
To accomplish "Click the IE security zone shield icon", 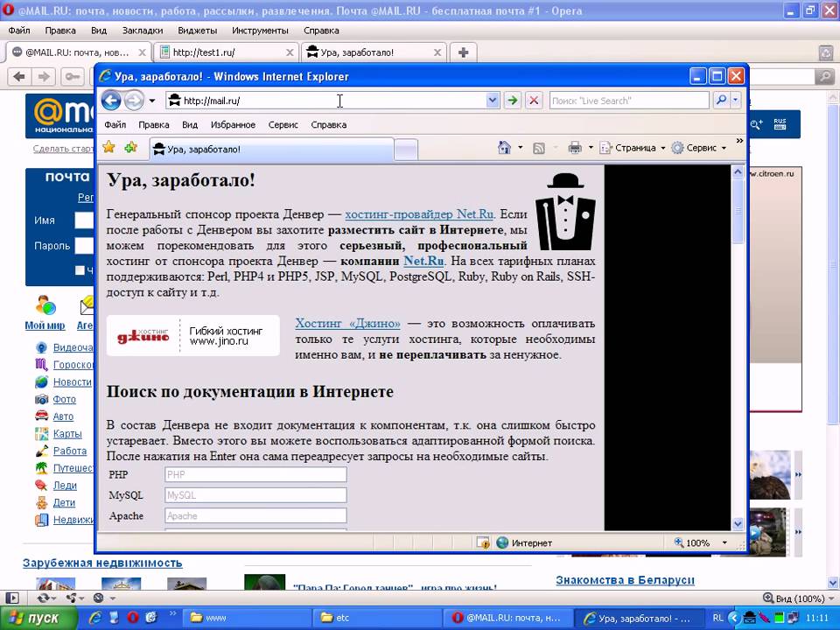I will (483, 542).
